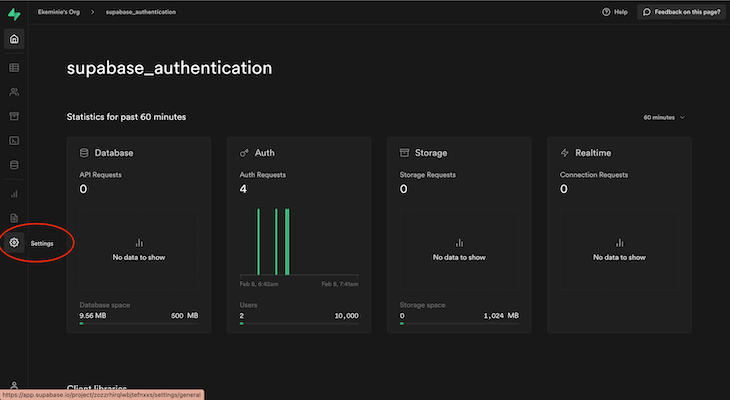This screenshot has height=400, width=730.
Task: Open the Home icon in sidebar
Action: click(14, 39)
